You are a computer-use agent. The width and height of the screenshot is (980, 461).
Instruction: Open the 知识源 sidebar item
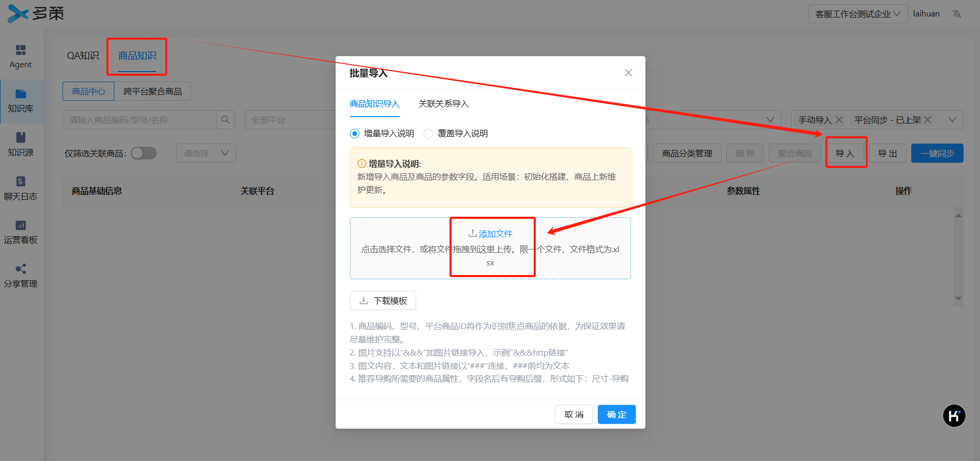[x=21, y=145]
